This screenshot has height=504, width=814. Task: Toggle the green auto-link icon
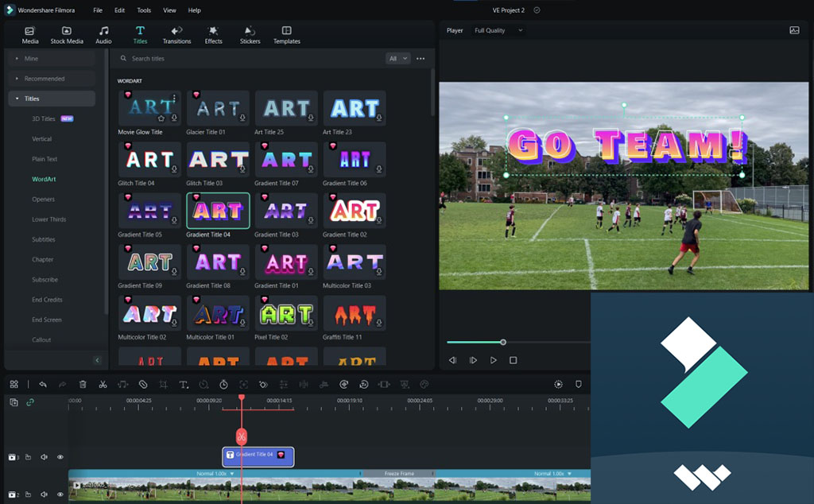[30, 402]
